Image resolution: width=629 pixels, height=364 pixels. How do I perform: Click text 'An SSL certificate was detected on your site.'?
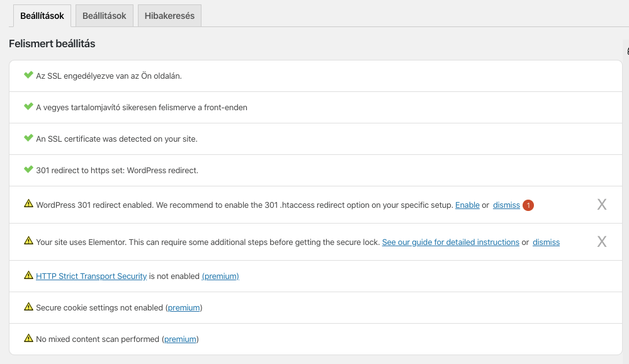pos(116,139)
